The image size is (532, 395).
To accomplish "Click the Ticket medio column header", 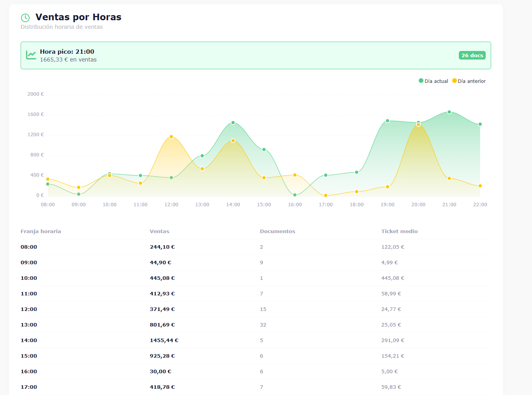I will pos(399,231).
